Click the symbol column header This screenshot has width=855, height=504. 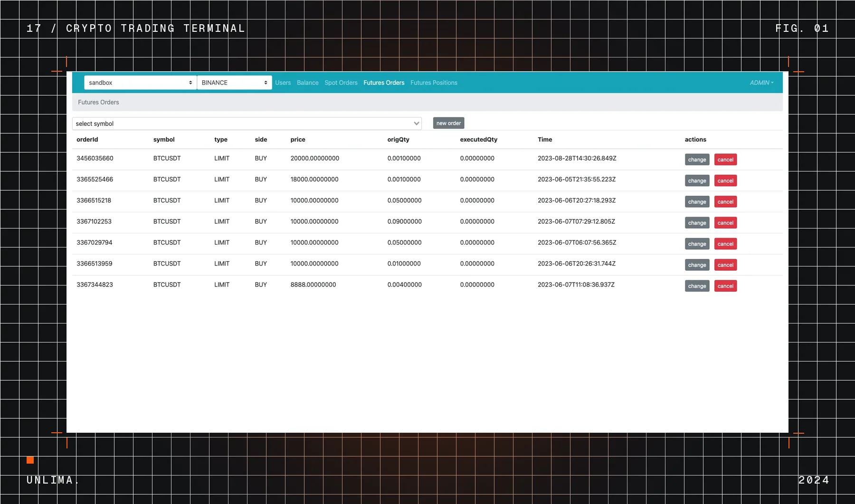point(164,140)
